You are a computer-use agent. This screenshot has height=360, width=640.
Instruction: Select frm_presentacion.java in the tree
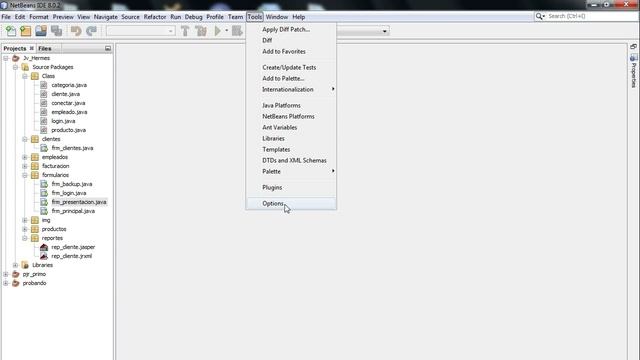tap(79, 202)
